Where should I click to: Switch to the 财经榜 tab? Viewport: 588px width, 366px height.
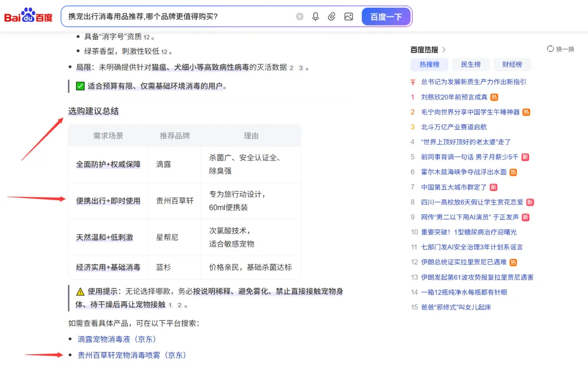tap(512, 65)
